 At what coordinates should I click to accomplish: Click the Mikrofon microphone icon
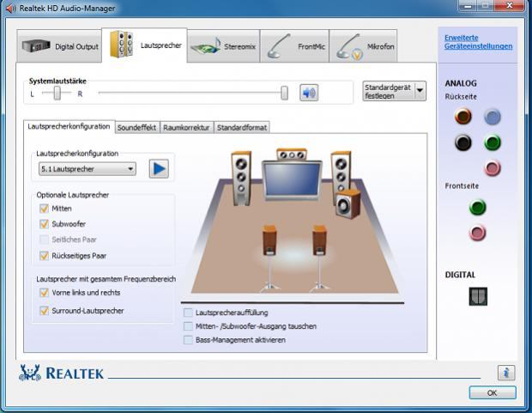(348, 47)
